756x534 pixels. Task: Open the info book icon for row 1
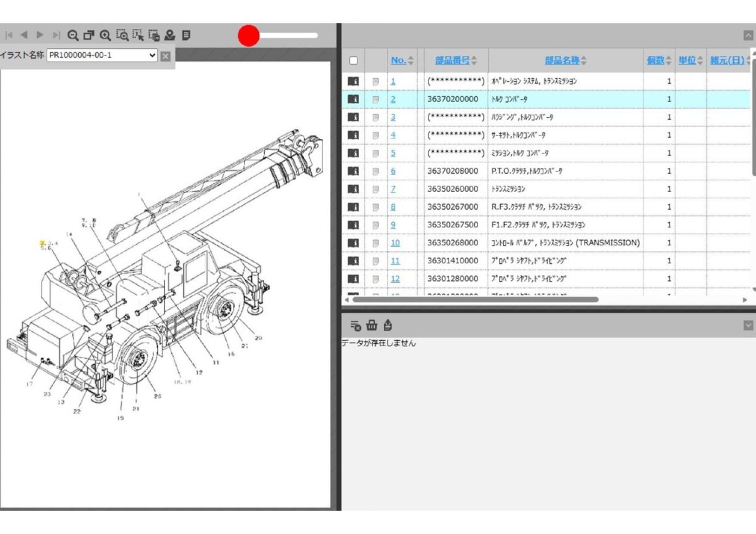[353, 81]
